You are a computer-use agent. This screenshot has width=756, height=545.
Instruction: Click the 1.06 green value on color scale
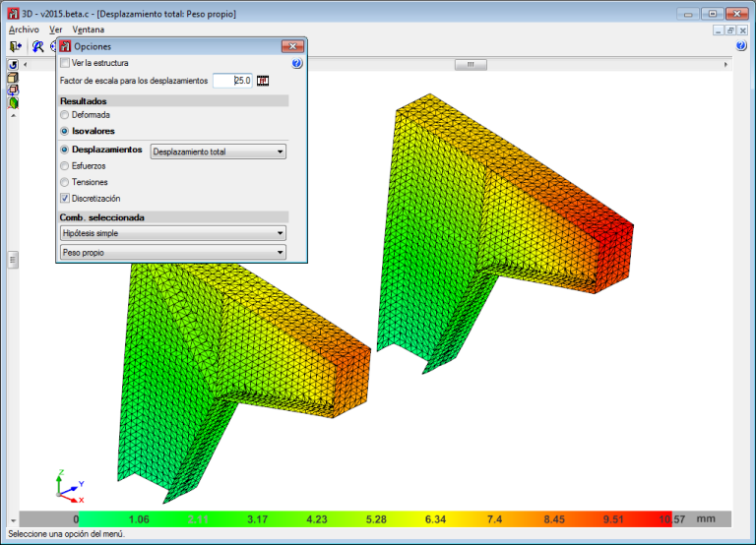[x=139, y=519]
